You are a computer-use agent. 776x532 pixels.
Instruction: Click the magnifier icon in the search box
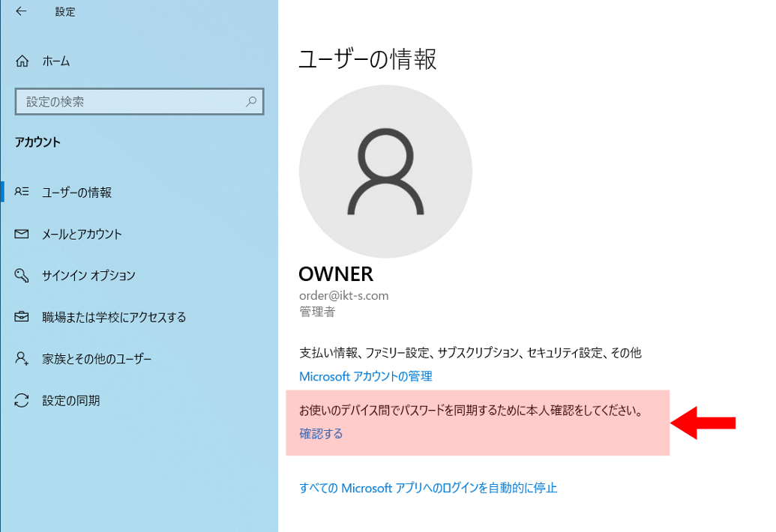tap(251, 101)
